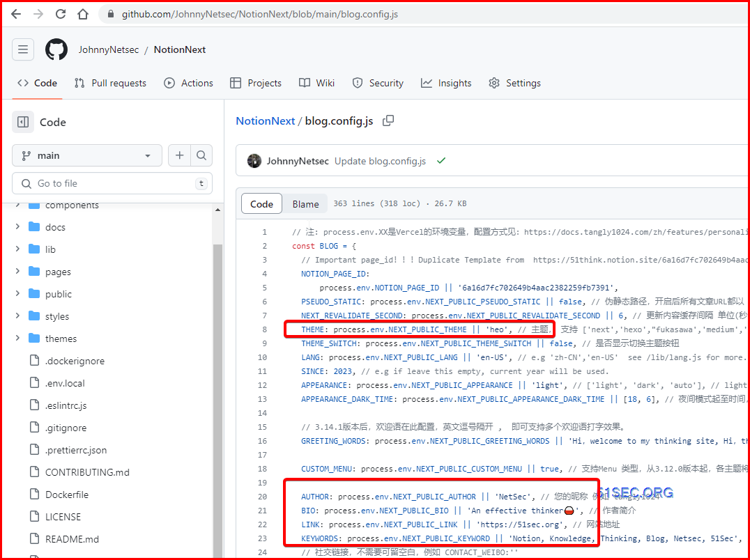Open the NotionNext repository header link
This screenshot has height=560, width=750.
point(180,49)
